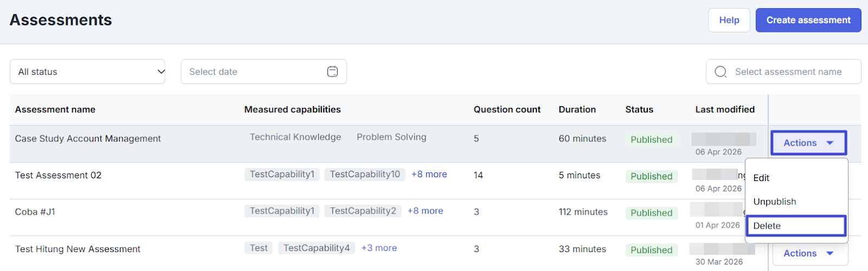Viewport: 868px width, 271px height.
Task: Choose Unpublish from the actions menu
Action: (775, 202)
